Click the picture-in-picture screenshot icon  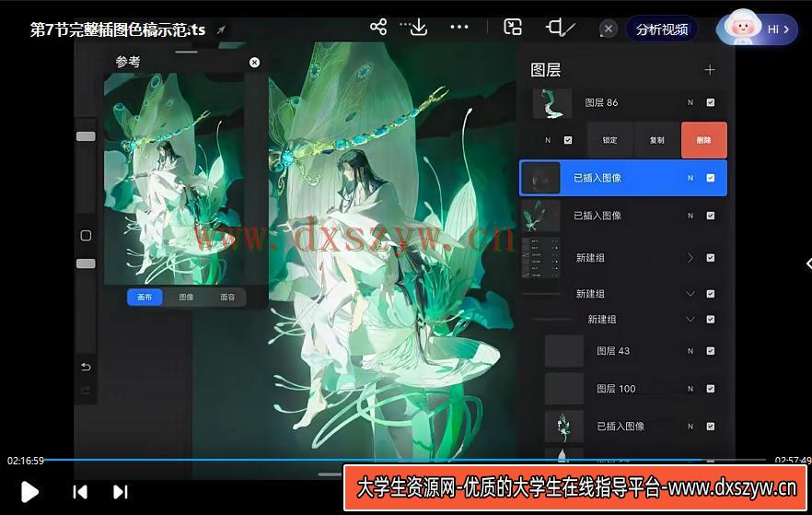[x=513, y=27]
